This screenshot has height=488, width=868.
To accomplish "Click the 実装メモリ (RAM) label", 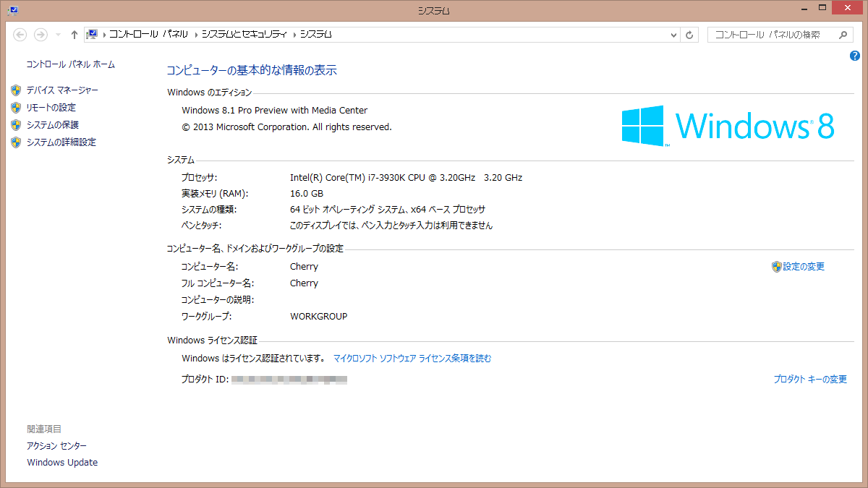I will (215, 194).
